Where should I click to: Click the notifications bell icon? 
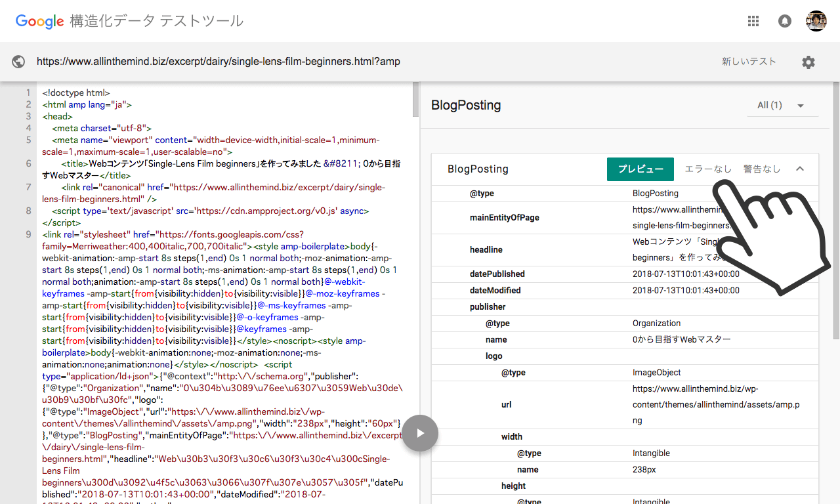tap(785, 21)
